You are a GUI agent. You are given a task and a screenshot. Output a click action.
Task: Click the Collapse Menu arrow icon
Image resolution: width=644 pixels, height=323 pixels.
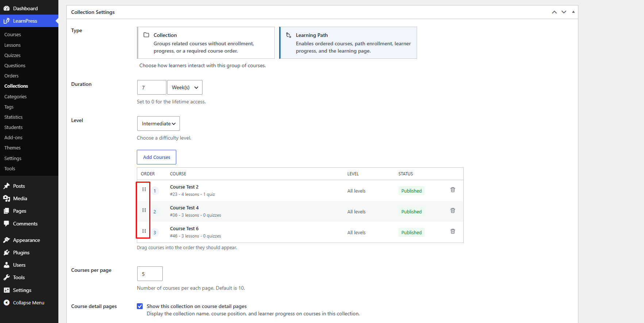(7, 303)
